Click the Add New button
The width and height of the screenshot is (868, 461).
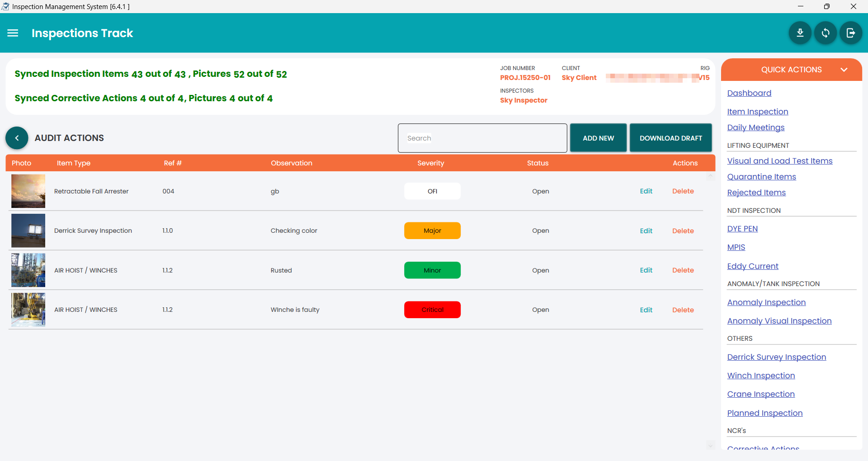[x=598, y=138]
